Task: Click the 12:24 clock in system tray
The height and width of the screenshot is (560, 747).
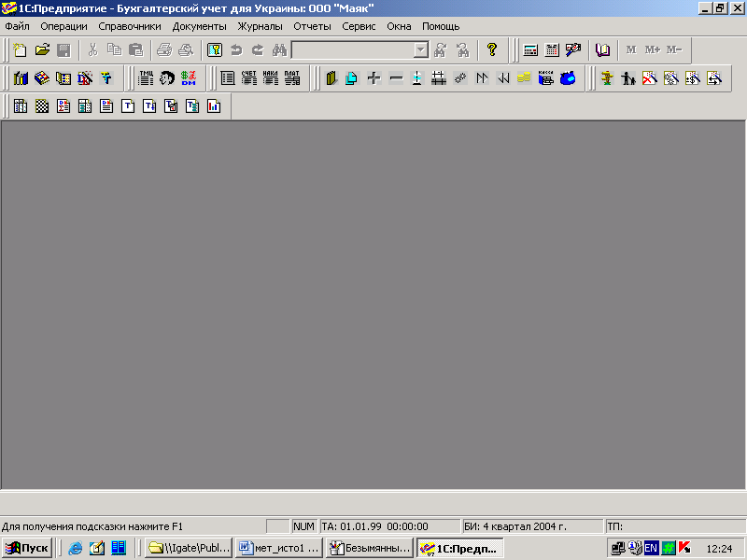Action: pos(719,549)
